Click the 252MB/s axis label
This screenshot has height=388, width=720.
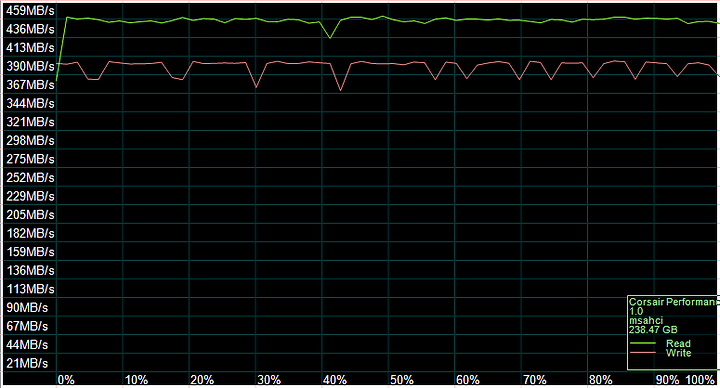click(30, 178)
